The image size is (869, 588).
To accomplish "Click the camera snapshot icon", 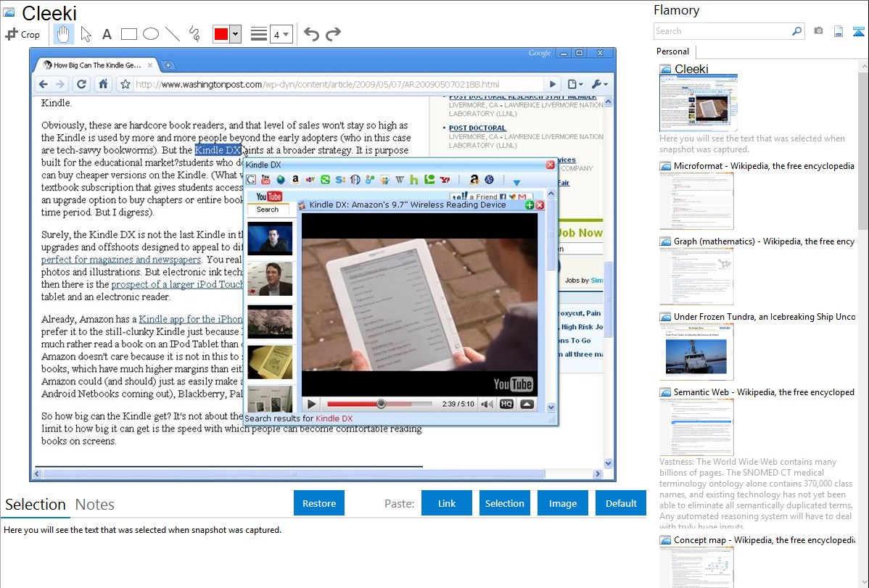I will pos(818,31).
